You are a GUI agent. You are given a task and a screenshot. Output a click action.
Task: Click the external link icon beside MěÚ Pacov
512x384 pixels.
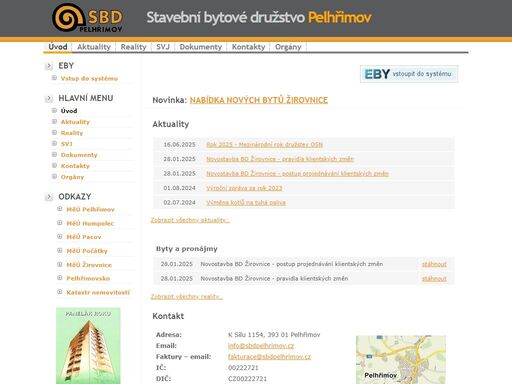point(60,236)
